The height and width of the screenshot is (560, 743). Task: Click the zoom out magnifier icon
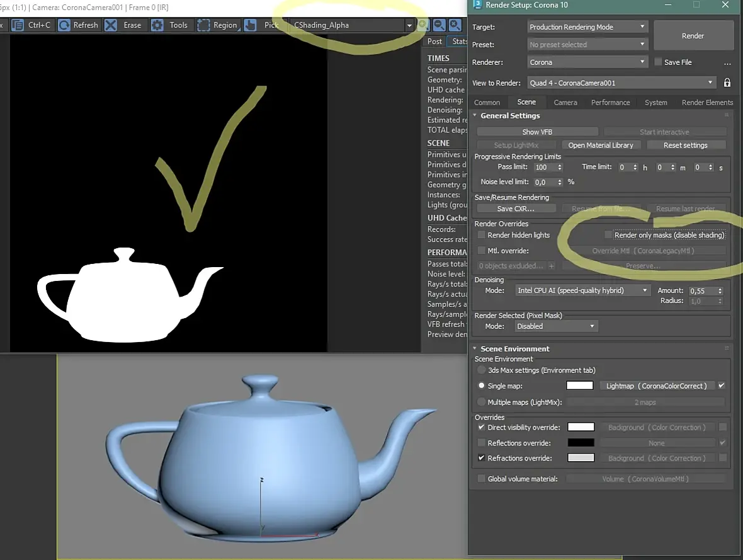pyautogui.click(x=439, y=25)
